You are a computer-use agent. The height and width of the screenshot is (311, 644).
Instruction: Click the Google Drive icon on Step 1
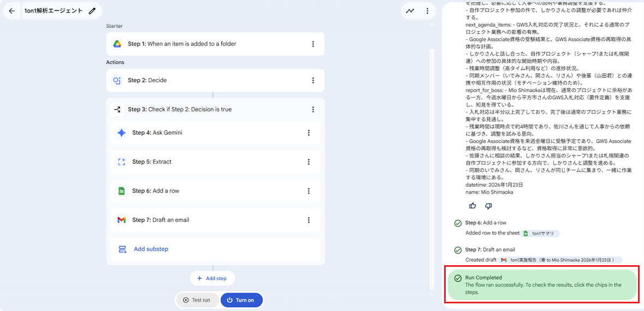pos(117,44)
